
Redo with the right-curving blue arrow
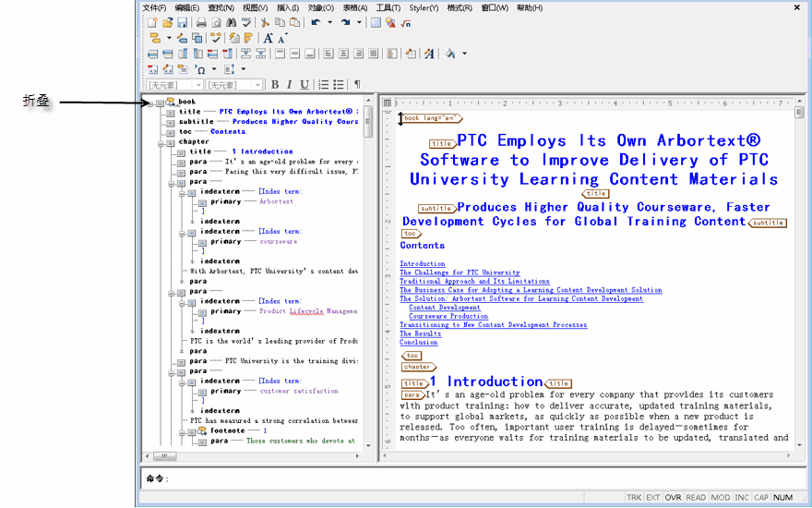coord(345,23)
